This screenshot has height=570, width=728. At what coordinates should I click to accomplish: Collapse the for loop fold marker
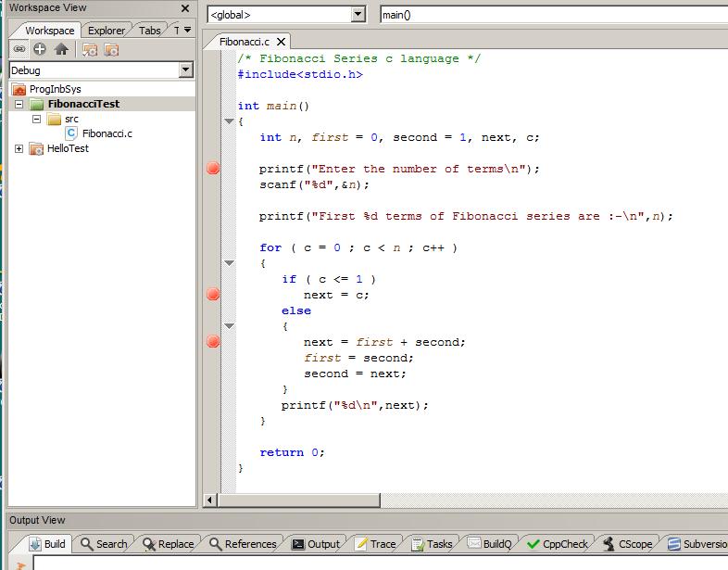[x=229, y=263]
